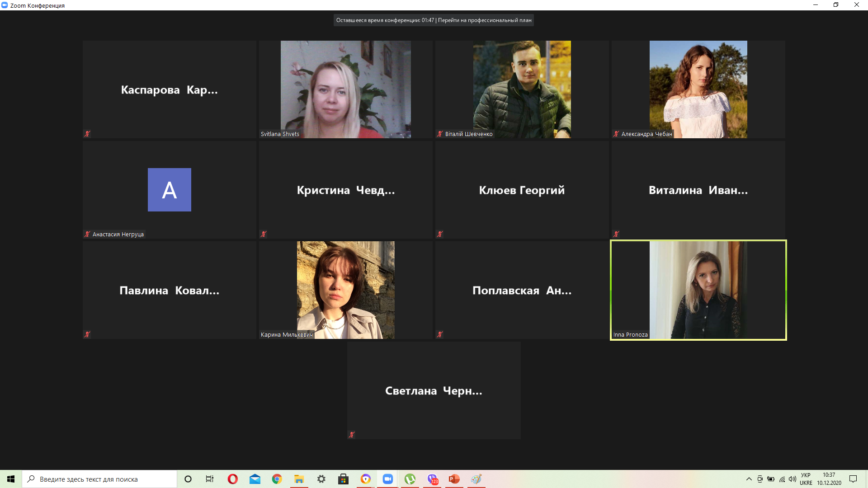Launch Google Chrome from taskbar
This screenshot has height=488, width=868.
pyautogui.click(x=277, y=479)
